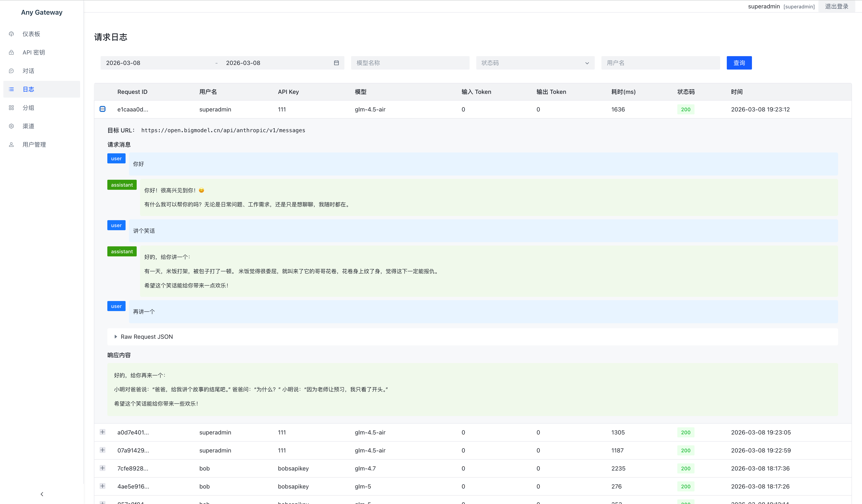Click 退出登录 to log out
The height and width of the screenshot is (504, 862).
coord(836,6)
